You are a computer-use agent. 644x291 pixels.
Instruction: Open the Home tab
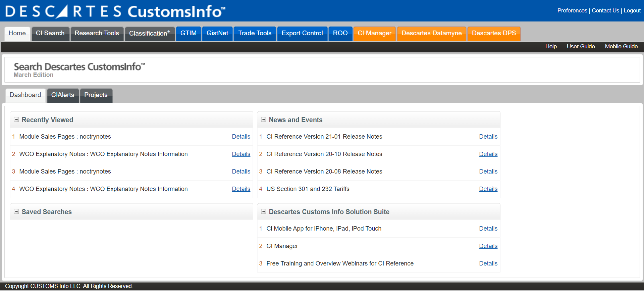(17, 33)
